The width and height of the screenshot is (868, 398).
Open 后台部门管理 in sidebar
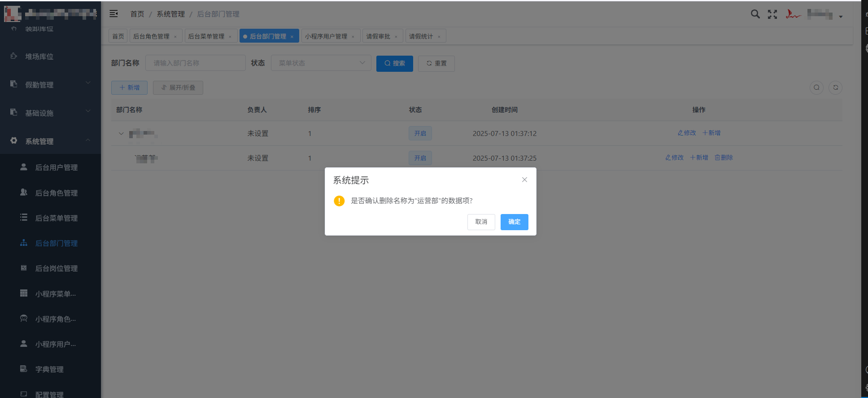[50, 243]
